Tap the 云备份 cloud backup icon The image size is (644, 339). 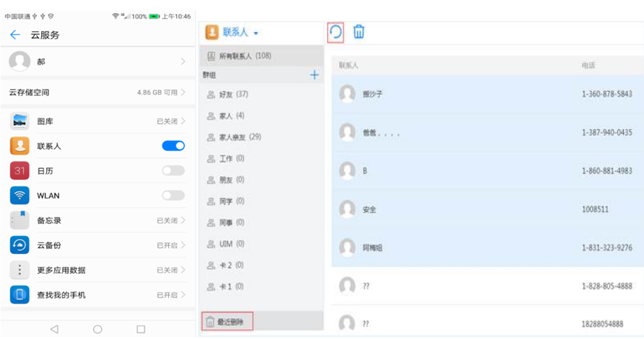(20, 245)
